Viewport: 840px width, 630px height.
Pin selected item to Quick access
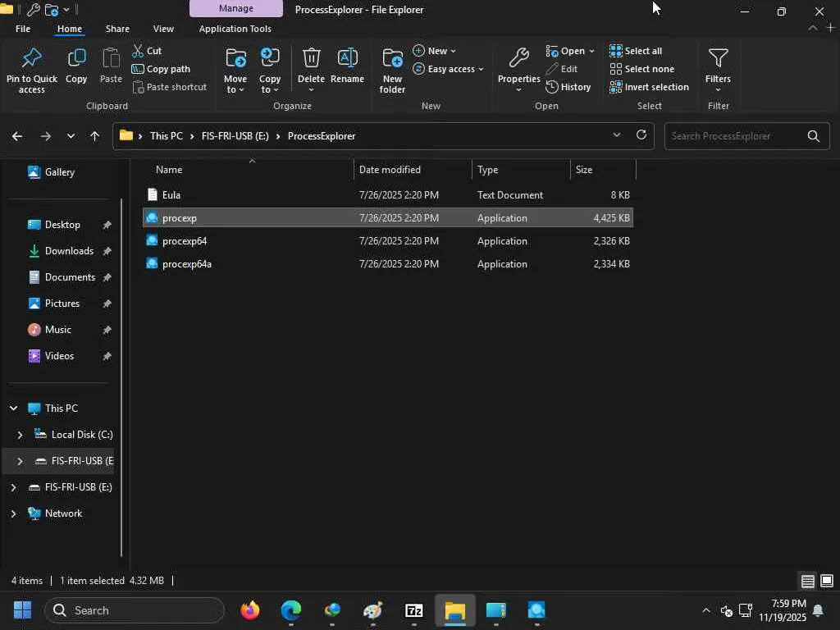32,71
